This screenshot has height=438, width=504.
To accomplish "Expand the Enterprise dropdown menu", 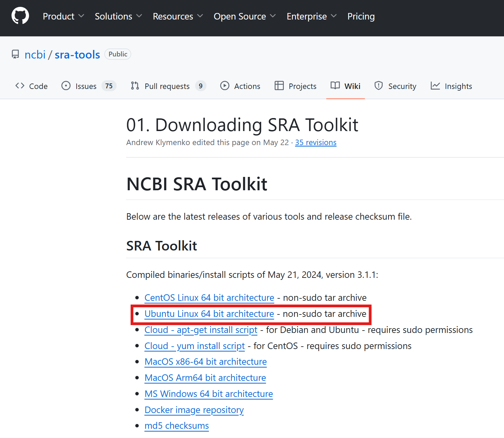I will 311,16.
